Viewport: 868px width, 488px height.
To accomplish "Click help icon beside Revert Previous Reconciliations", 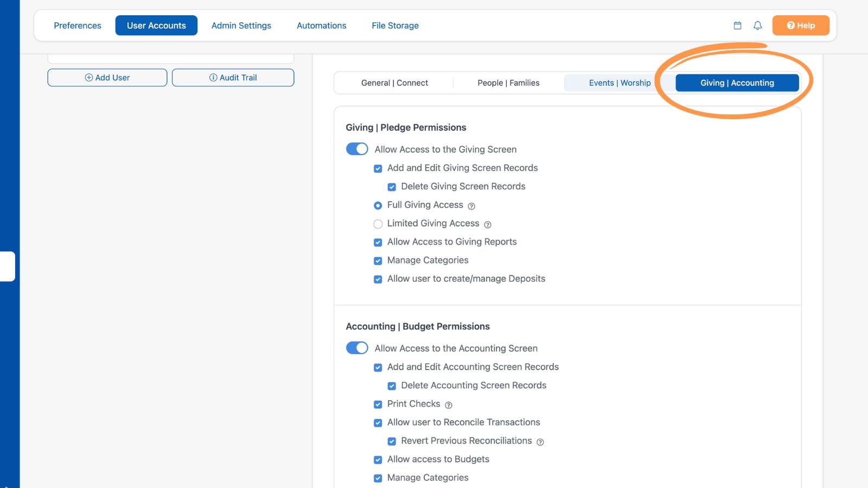I will coord(540,442).
